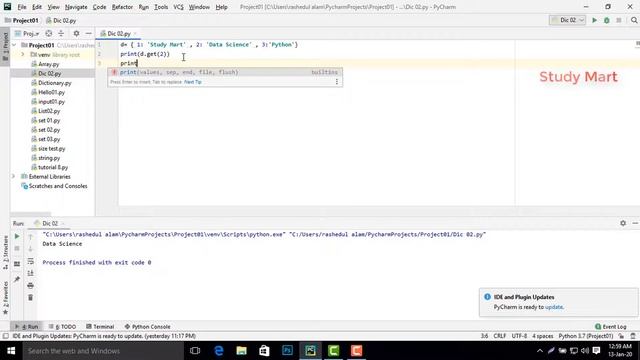Screen dimensions: 640x360
Task: Expand the venv library root folder
Action: (22, 54)
